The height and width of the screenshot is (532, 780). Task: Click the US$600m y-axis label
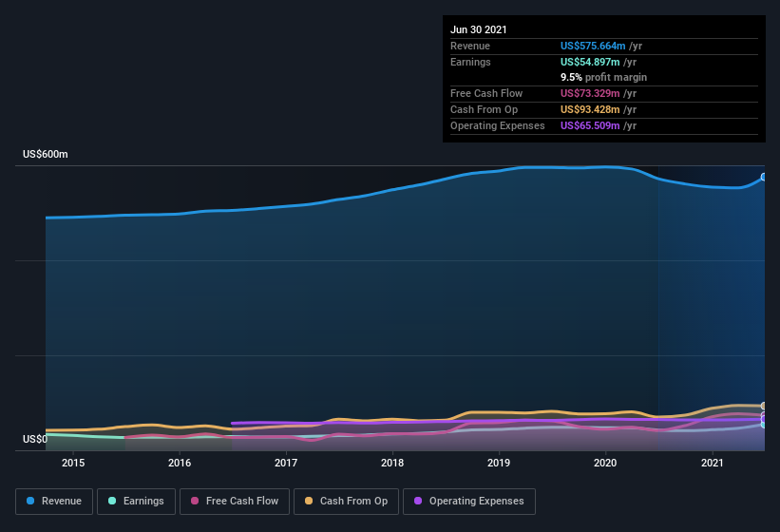[x=46, y=154]
